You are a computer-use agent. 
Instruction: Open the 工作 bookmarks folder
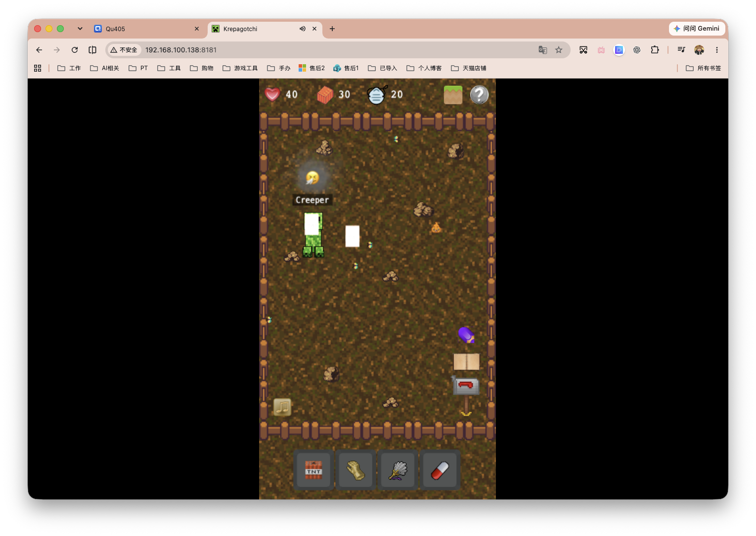coord(69,68)
